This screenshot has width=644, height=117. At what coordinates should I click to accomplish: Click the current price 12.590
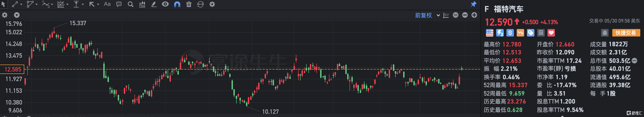point(499,22)
